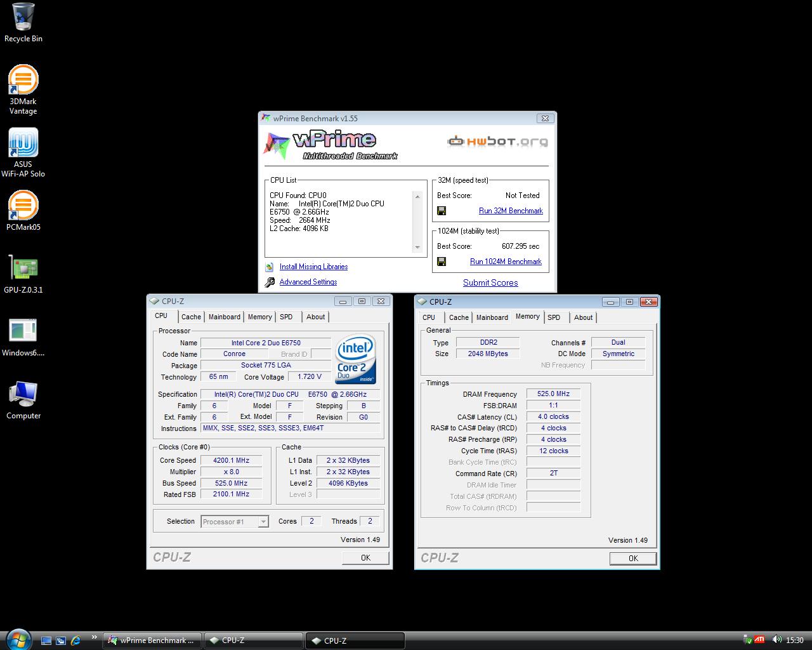Click the DRAM Frequency 525.0 MHz field
The height and width of the screenshot is (650, 812).
[553, 394]
